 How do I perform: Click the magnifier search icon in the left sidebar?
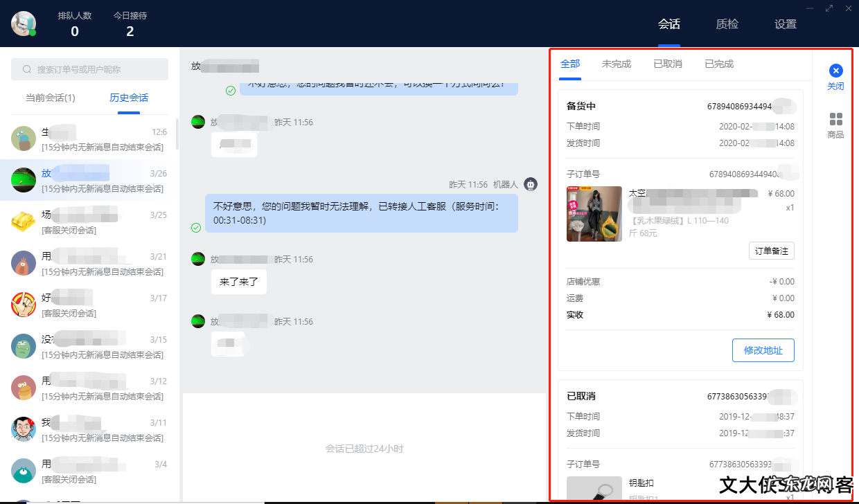tap(27, 69)
